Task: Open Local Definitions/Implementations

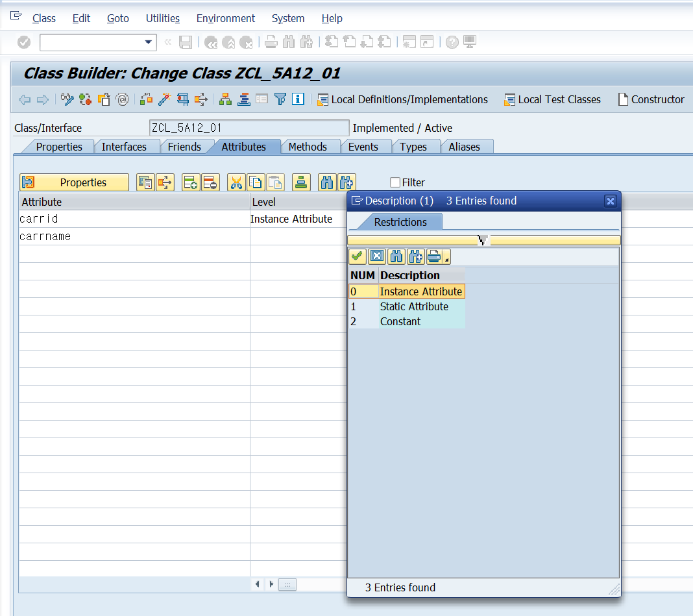Action: tap(403, 99)
